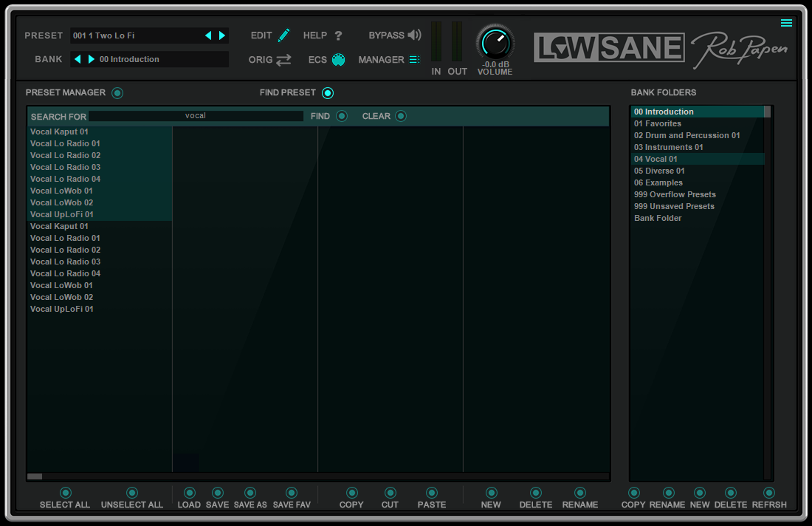Click the LowSane logo
Image resolution: width=812 pixels, height=526 pixels.
click(609, 48)
